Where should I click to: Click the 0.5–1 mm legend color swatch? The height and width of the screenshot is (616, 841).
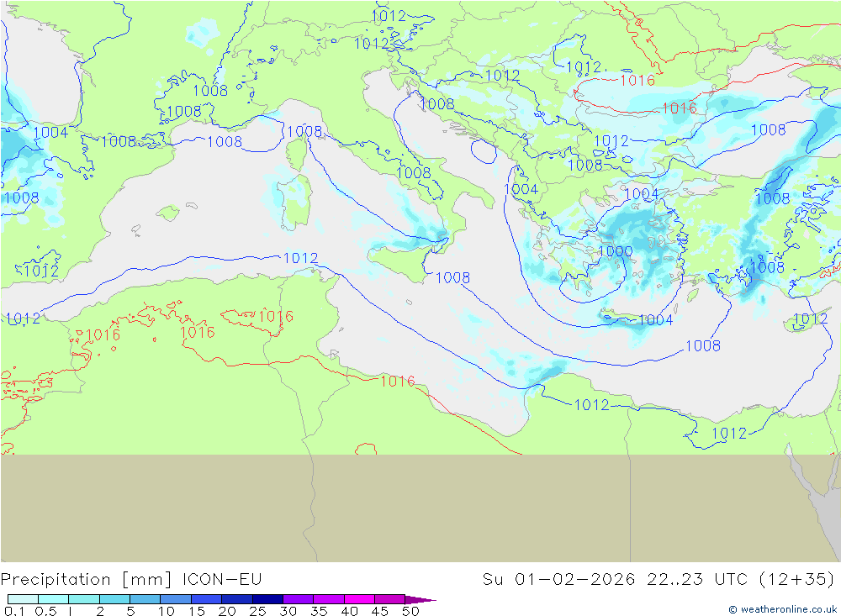pyautogui.click(x=54, y=599)
